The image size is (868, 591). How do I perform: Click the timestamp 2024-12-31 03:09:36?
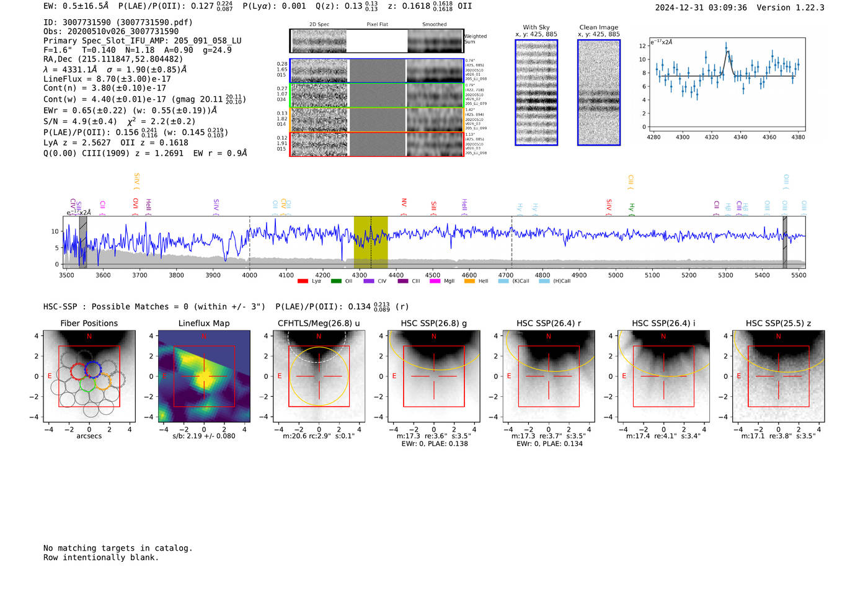[x=701, y=8]
